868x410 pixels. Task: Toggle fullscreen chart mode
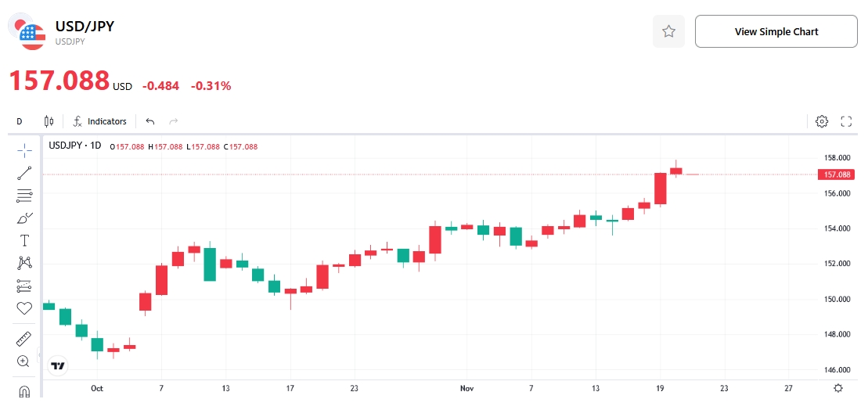tap(846, 121)
